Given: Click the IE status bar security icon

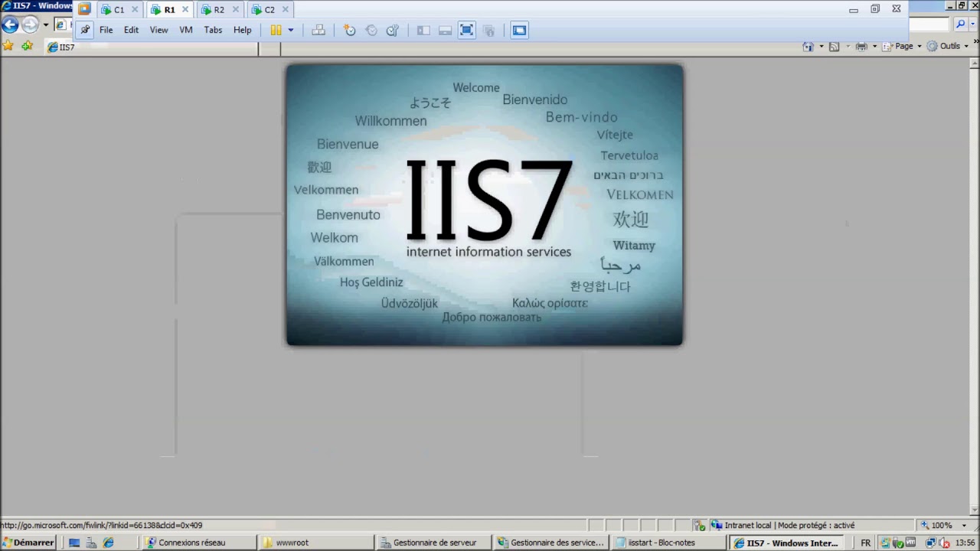Looking at the screenshot, I should pyautogui.click(x=699, y=526).
